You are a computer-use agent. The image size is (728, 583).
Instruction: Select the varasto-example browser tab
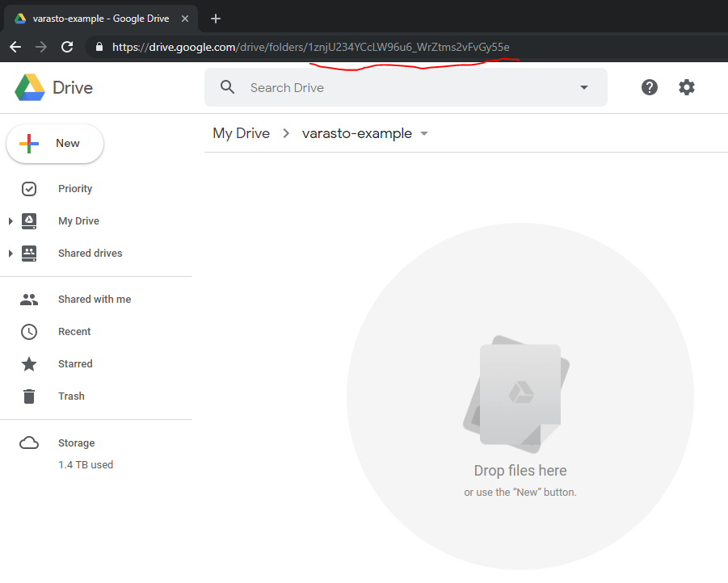pos(101,19)
